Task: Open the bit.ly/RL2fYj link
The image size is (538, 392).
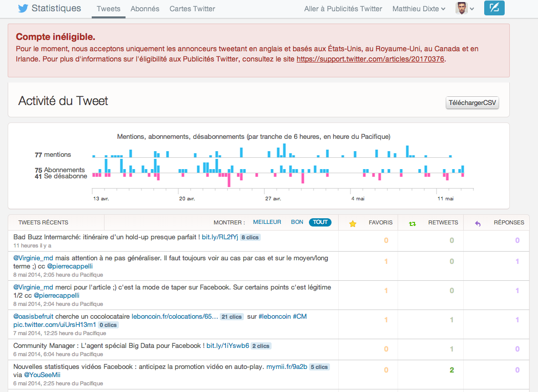Action: [x=220, y=237]
